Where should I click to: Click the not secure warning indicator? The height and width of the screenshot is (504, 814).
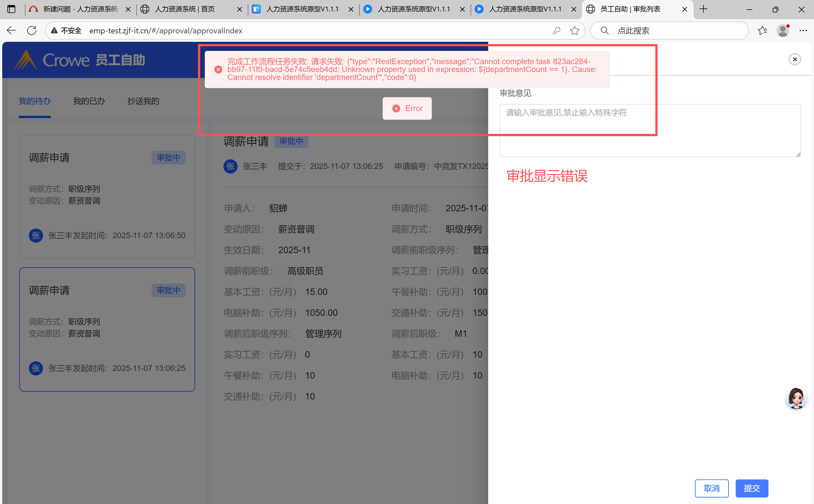pos(66,31)
